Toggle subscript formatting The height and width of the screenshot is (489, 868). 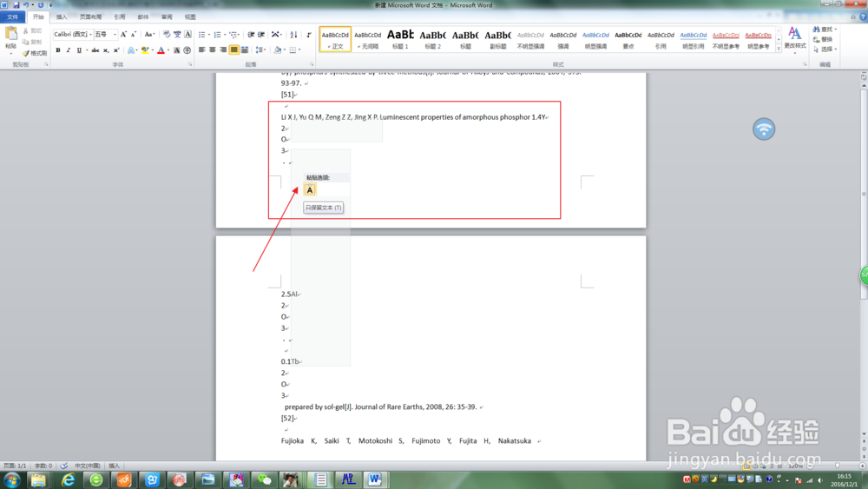click(106, 50)
